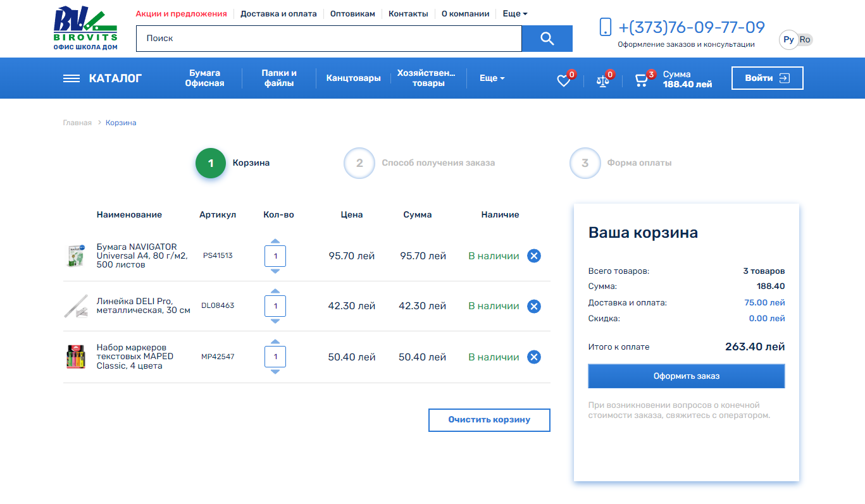Click delivery cost 75.00 лей
Screen dimensions: 865x504
pyautogui.click(x=764, y=303)
